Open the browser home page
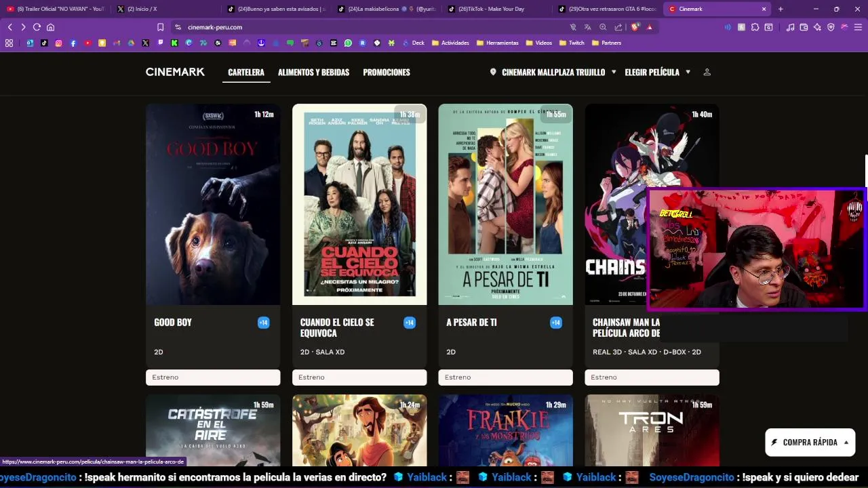The height and width of the screenshot is (488, 868). tap(50, 27)
